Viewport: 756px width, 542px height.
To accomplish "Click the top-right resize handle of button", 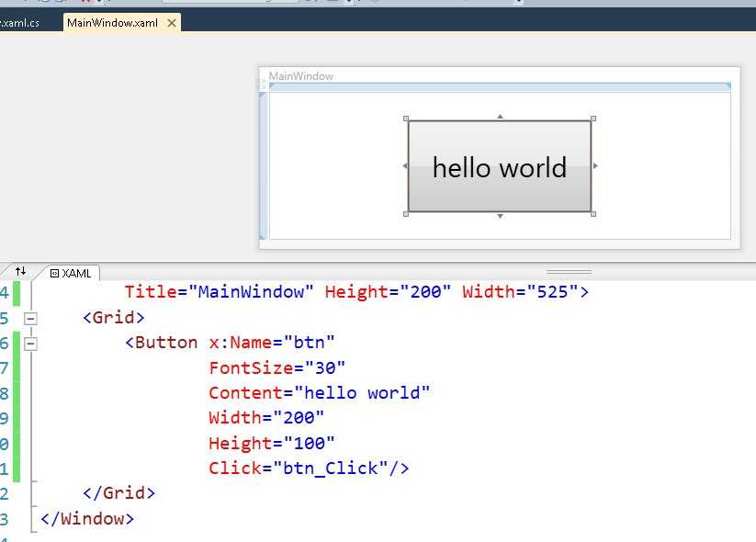I will 593,119.
